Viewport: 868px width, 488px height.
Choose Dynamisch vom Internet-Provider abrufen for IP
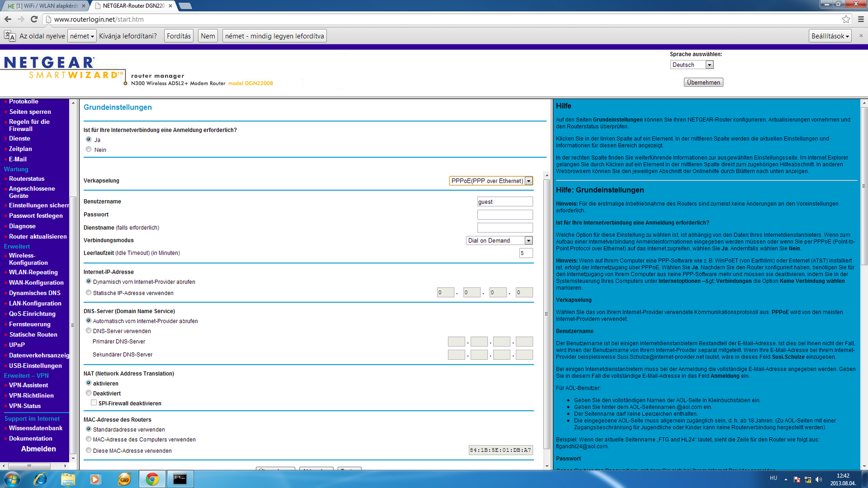[89, 282]
